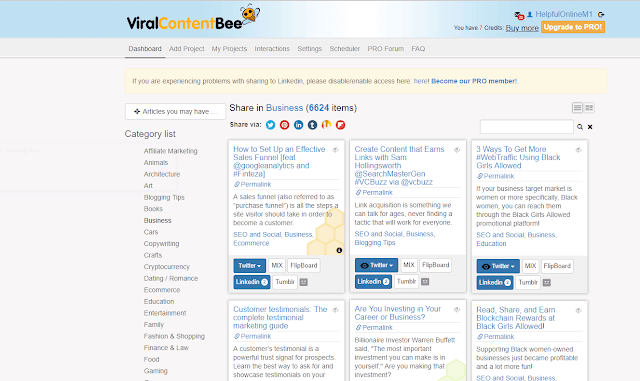Expand Articles you may have panel
The width and height of the screenshot is (640, 381).
click(175, 111)
